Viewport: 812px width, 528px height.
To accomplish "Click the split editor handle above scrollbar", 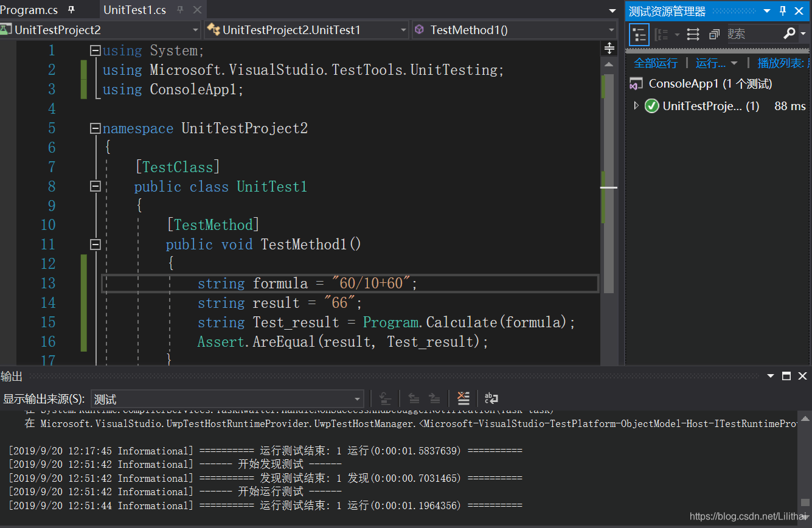I will (x=609, y=47).
